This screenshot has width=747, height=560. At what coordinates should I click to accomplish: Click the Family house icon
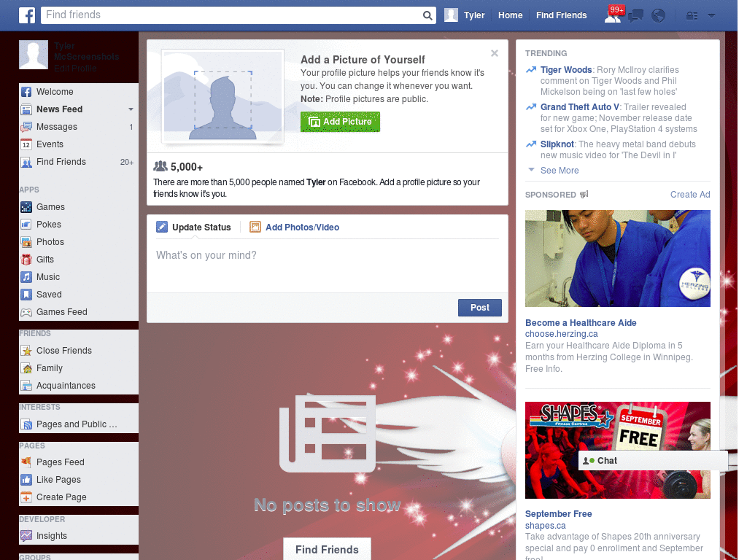pos(26,368)
